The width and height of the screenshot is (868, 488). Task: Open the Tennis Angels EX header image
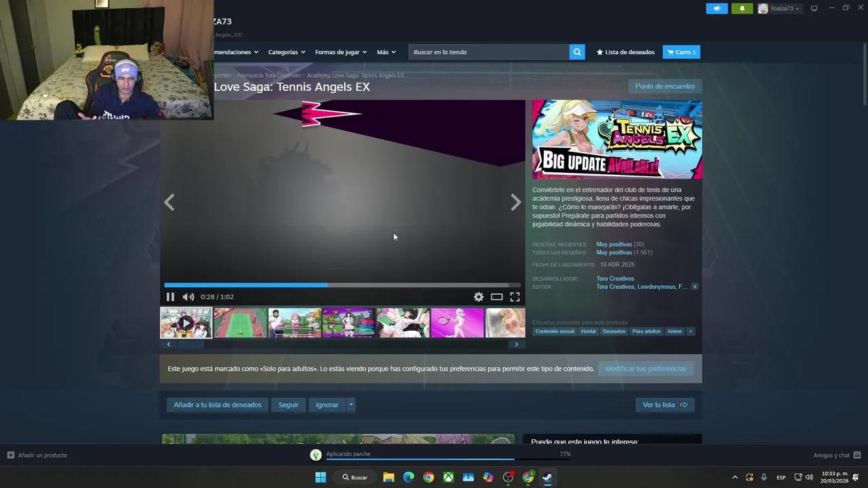tap(617, 140)
